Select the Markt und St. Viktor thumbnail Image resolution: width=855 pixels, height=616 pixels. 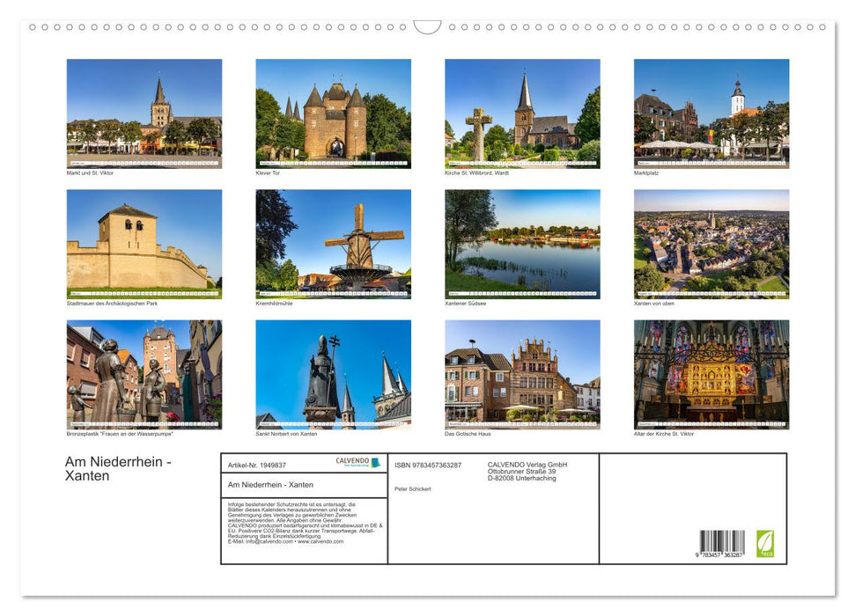pos(144,113)
